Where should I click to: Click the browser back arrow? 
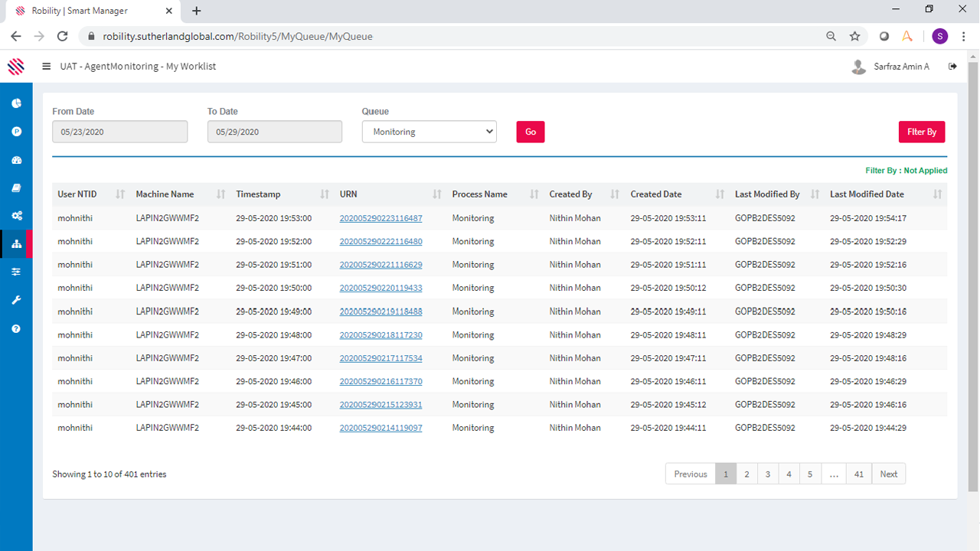tap(16, 36)
